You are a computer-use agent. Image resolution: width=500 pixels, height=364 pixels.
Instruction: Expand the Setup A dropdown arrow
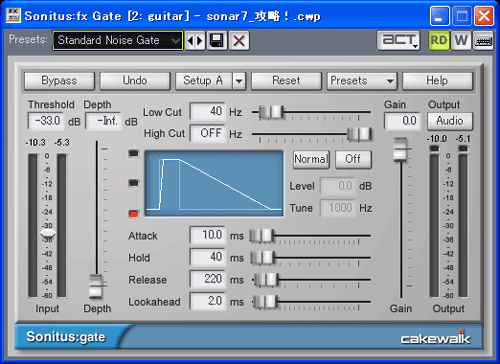tap(239, 81)
